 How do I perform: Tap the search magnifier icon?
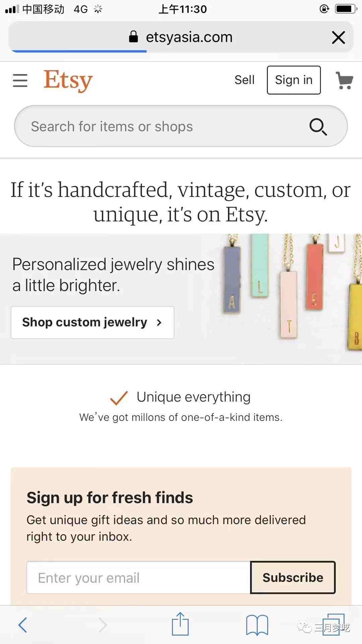coord(318,127)
